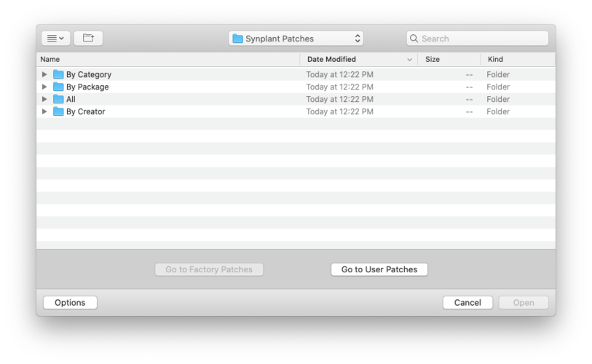Expand the By Package folder triangle
This screenshot has height=364, width=592.
pyautogui.click(x=44, y=87)
